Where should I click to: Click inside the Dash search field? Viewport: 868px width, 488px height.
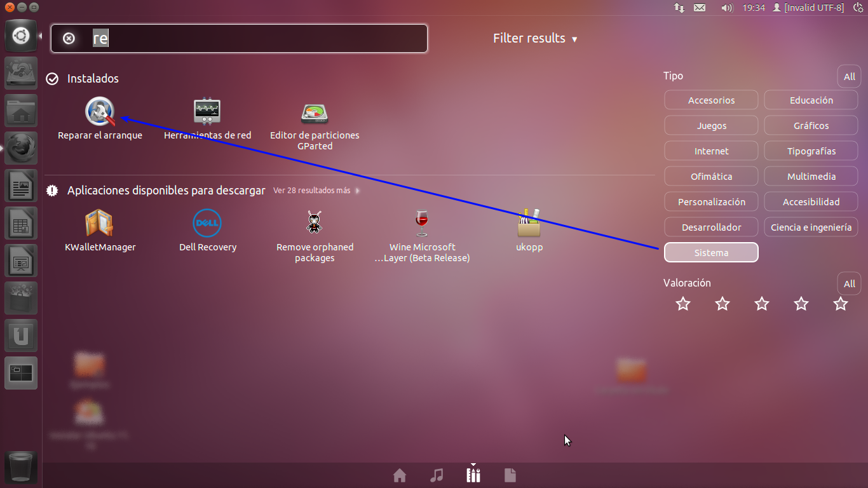coord(239,39)
